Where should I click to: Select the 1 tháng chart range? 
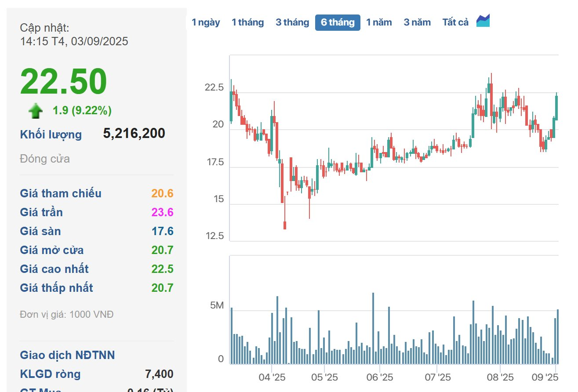pos(247,22)
